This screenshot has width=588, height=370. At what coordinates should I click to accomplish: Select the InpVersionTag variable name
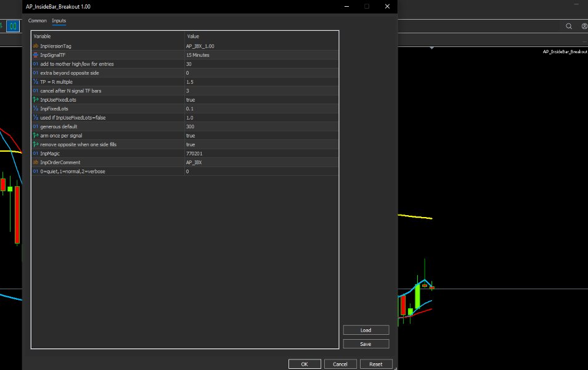[55, 46]
